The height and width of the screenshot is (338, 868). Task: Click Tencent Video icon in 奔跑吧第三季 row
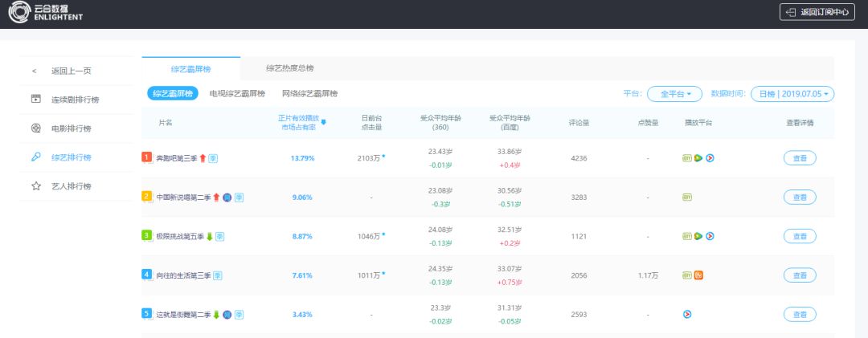click(x=698, y=158)
